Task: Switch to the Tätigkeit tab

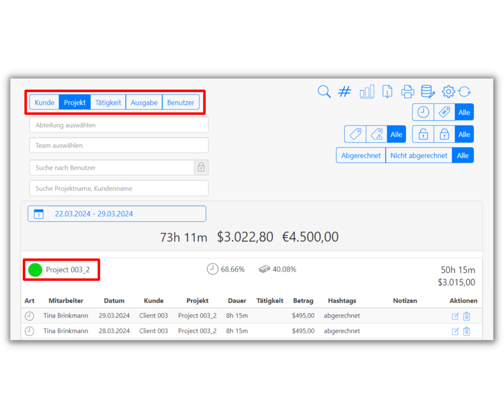Action: 108,102
